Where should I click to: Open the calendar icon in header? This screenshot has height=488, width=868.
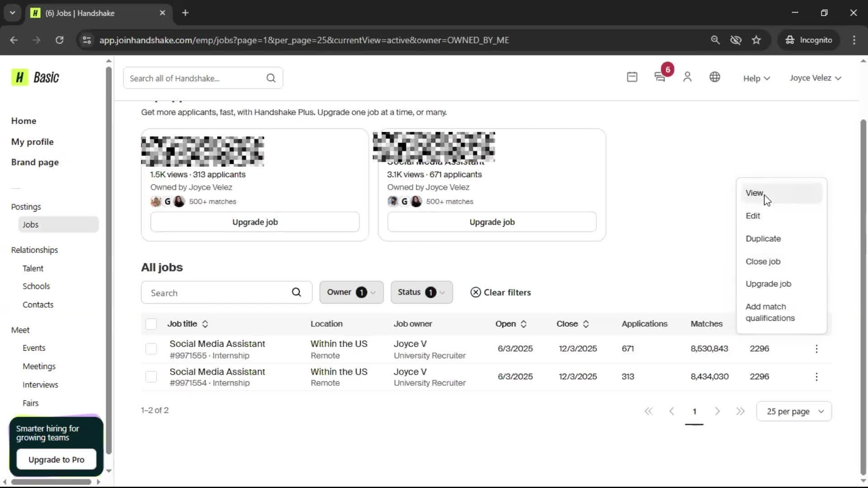(x=632, y=77)
